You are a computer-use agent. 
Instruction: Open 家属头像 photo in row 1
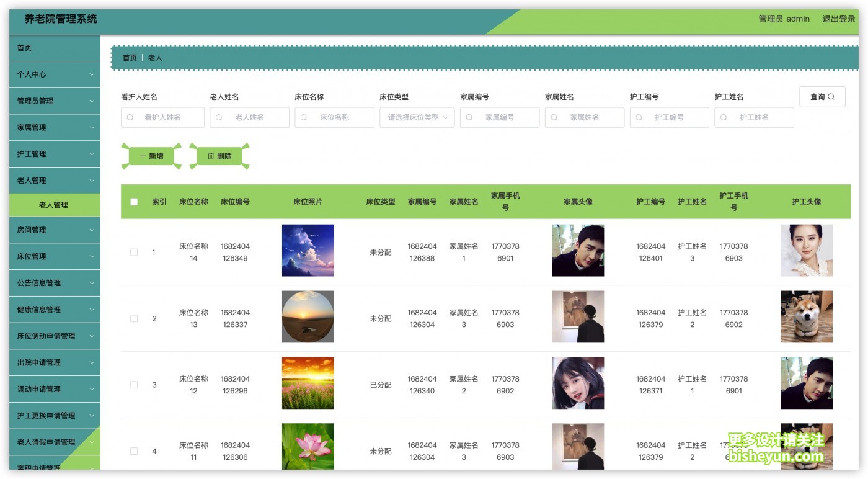(x=578, y=251)
